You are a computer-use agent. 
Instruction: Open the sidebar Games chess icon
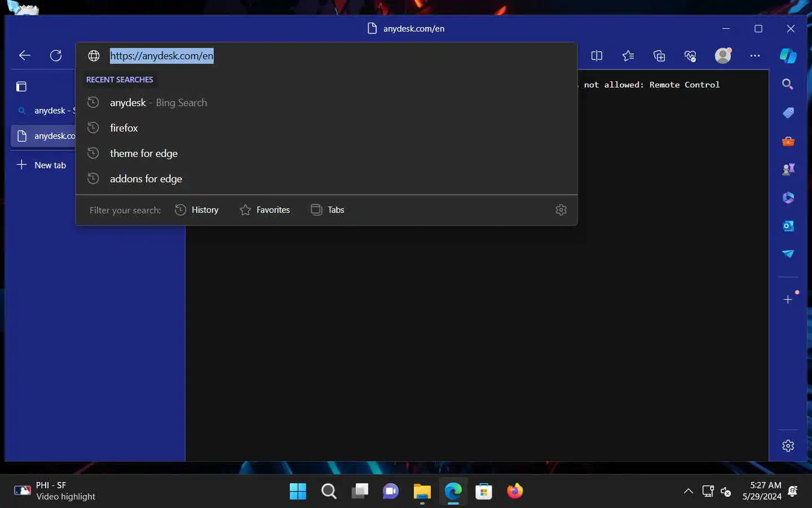788,169
